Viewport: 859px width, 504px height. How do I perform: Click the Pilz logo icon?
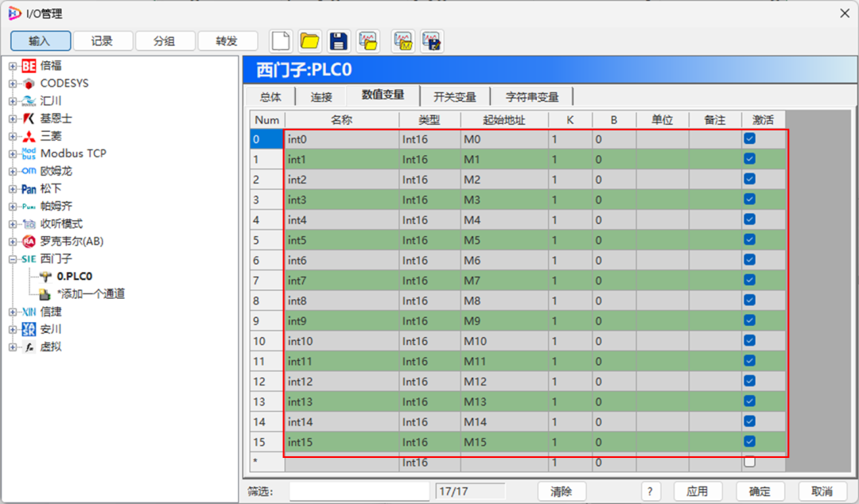(x=29, y=207)
